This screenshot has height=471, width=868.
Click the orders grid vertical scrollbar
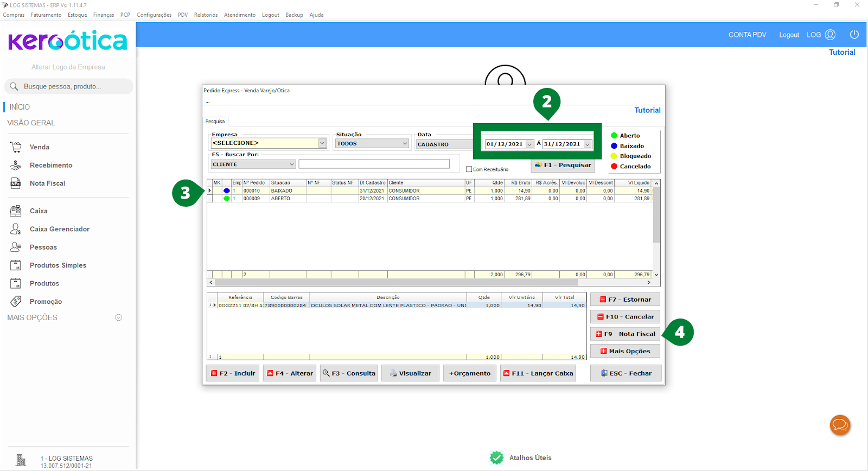click(656, 228)
